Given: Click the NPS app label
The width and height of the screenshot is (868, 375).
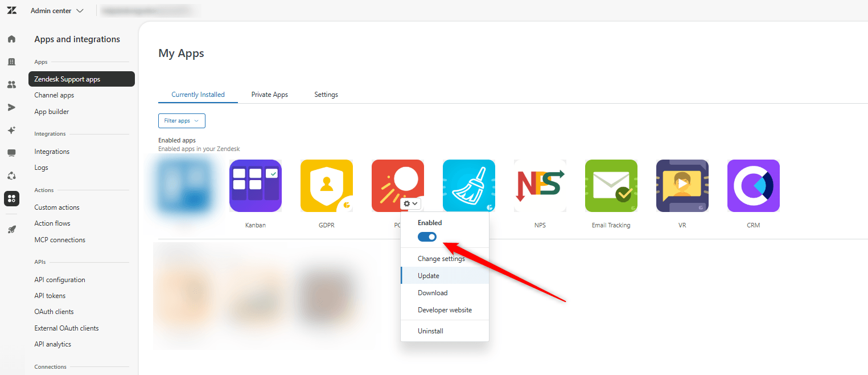Looking at the screenshot, I should click(x=540, y=225).
